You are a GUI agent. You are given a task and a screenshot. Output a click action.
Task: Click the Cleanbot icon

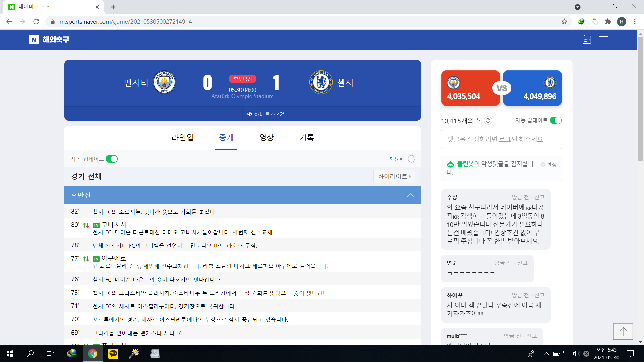coord(450,164)
